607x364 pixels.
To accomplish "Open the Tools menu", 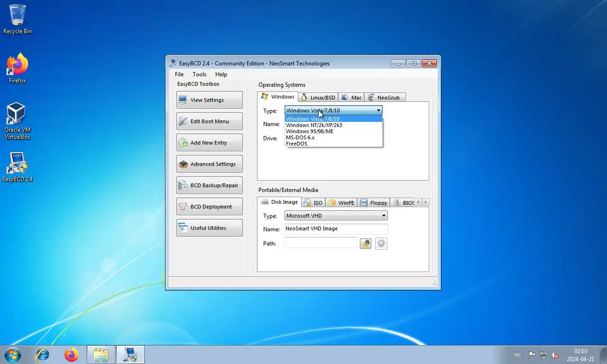I will 199,74.
